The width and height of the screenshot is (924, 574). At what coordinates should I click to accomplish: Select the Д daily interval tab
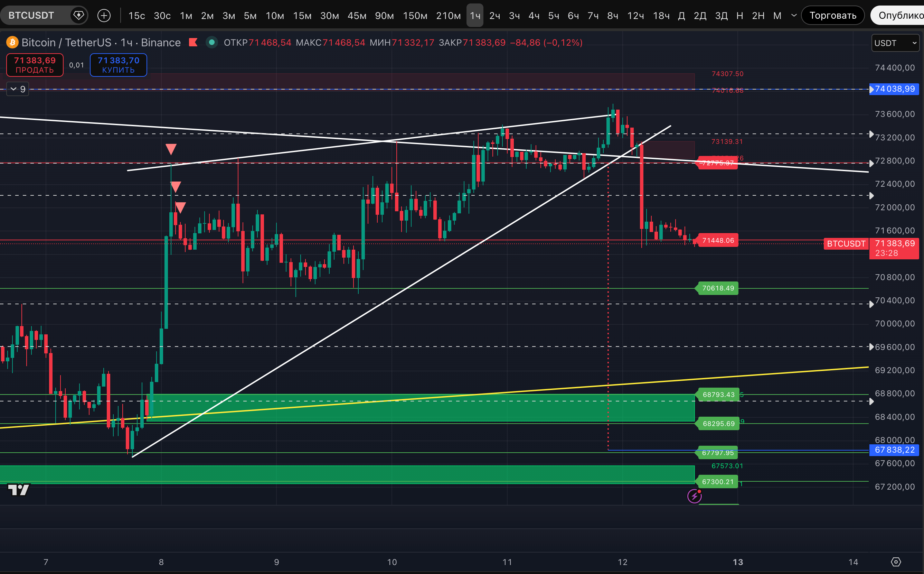681,16
